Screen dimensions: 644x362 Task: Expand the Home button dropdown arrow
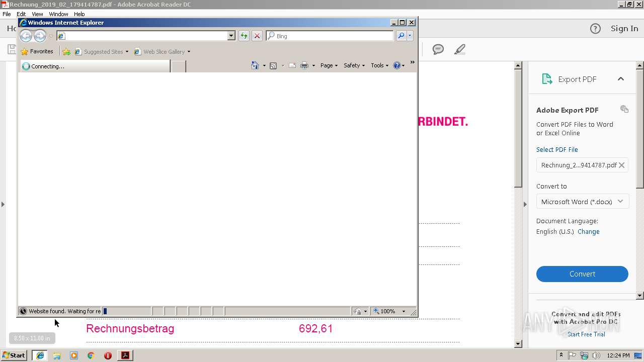[264, 65]
